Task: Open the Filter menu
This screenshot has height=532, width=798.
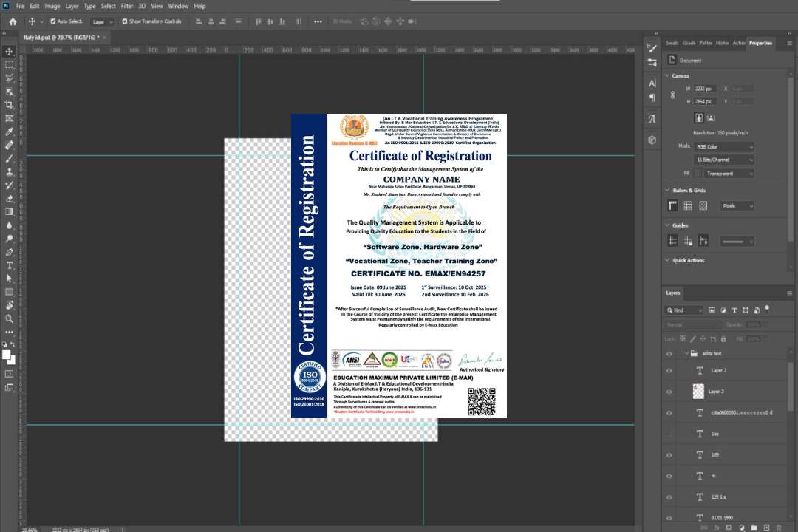Action: pos(127,6)
